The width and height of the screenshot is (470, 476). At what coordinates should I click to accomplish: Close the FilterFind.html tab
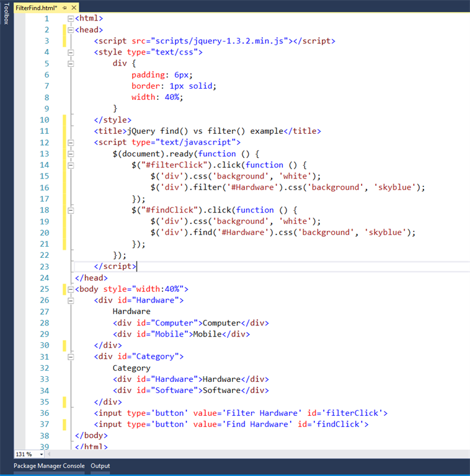tap(74, 8)
